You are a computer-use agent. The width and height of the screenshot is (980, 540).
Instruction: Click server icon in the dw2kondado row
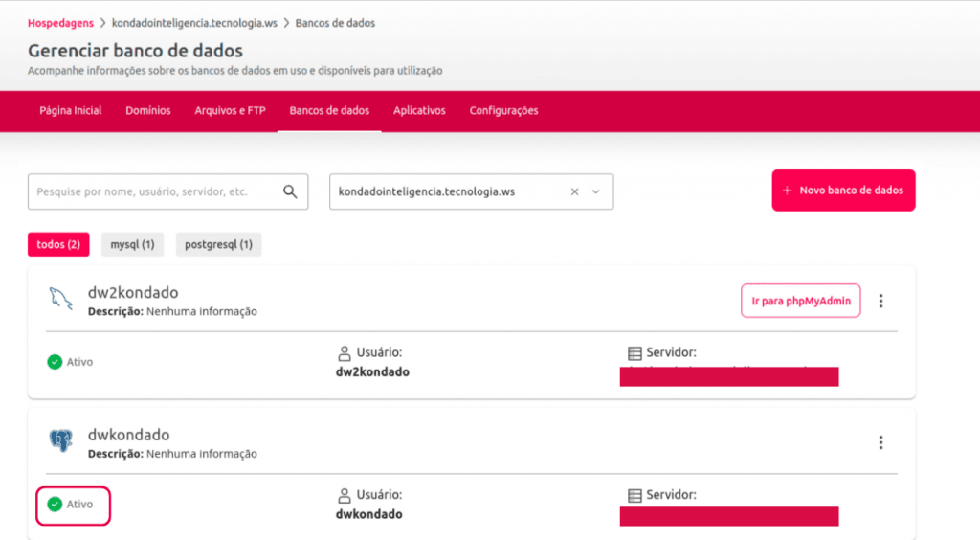click(x=634, y=353)
